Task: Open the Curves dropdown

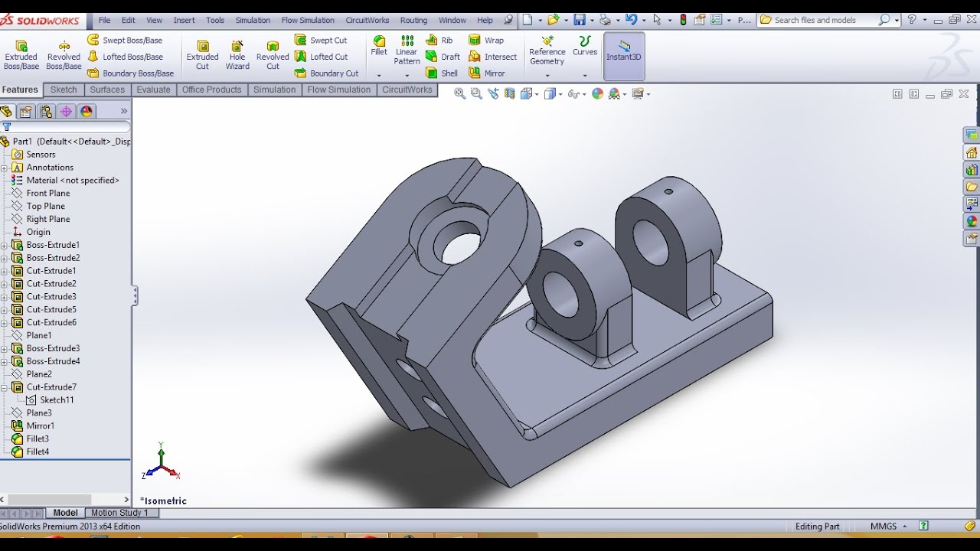Action: [585, 76]
